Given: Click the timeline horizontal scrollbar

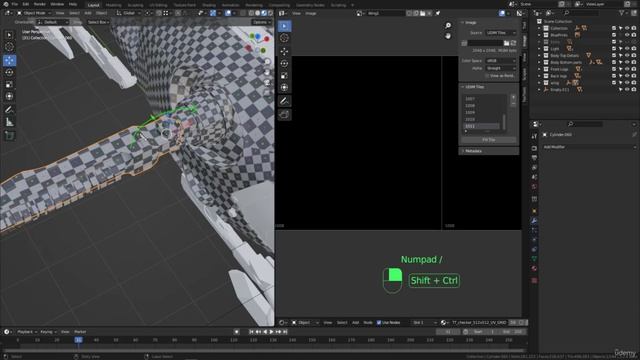Looking at the screenshot, I should tap(264, 350).
